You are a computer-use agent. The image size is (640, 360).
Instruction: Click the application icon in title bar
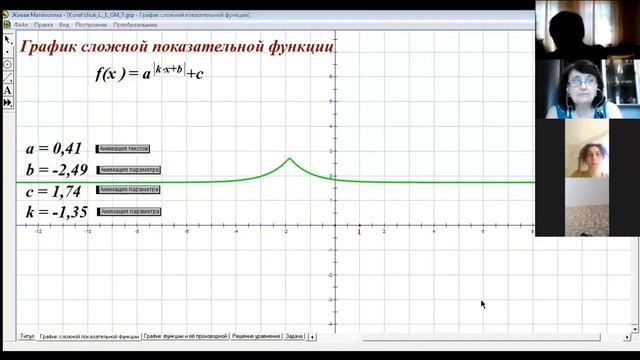(5, 15)
